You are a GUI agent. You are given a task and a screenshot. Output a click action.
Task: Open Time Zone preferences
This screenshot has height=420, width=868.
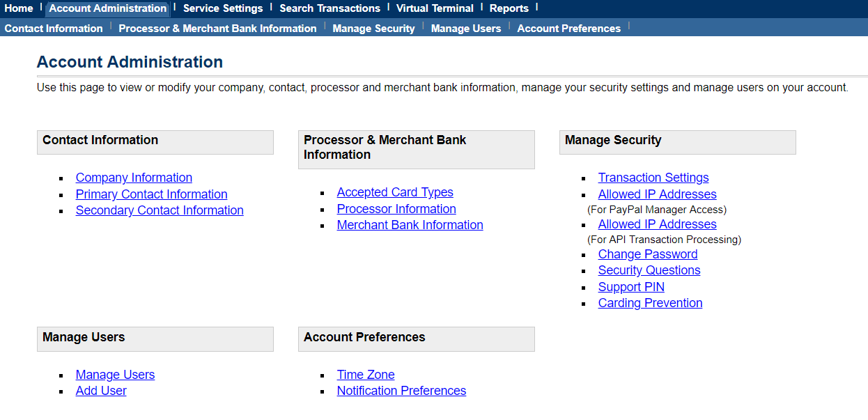(x=366, y=374)
